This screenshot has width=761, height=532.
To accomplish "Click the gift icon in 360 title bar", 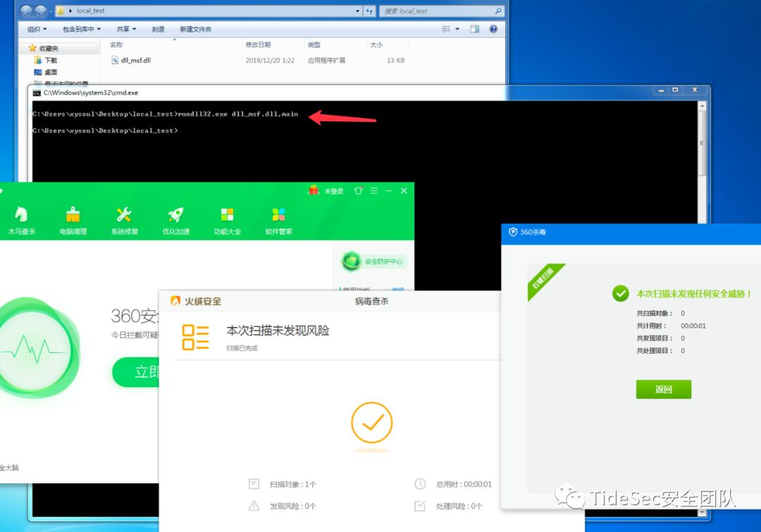I will (314, 190).
